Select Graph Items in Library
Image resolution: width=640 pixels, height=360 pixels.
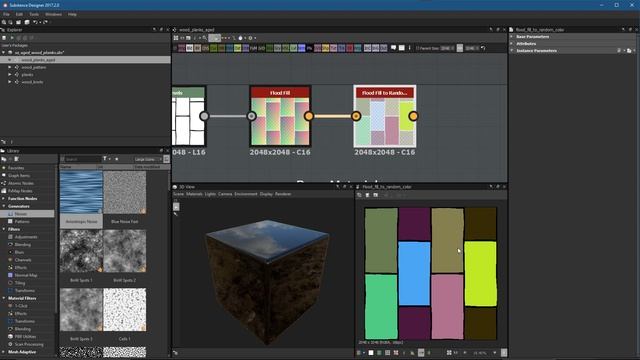click(19, 176)
